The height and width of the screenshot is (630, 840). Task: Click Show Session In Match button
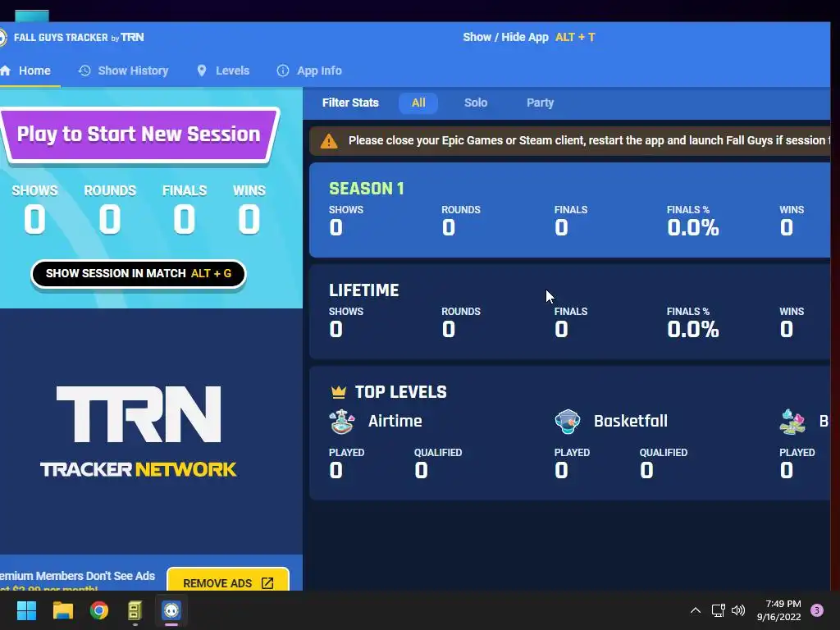click(138, 274)
